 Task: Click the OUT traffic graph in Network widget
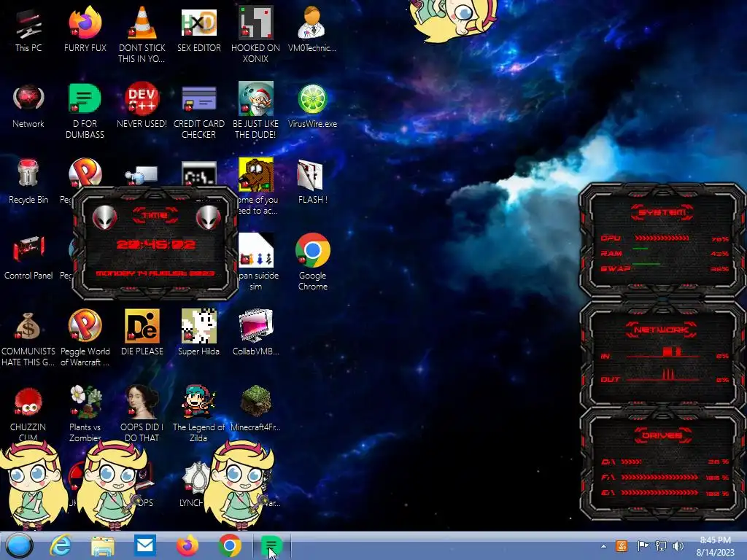(662, 376)
